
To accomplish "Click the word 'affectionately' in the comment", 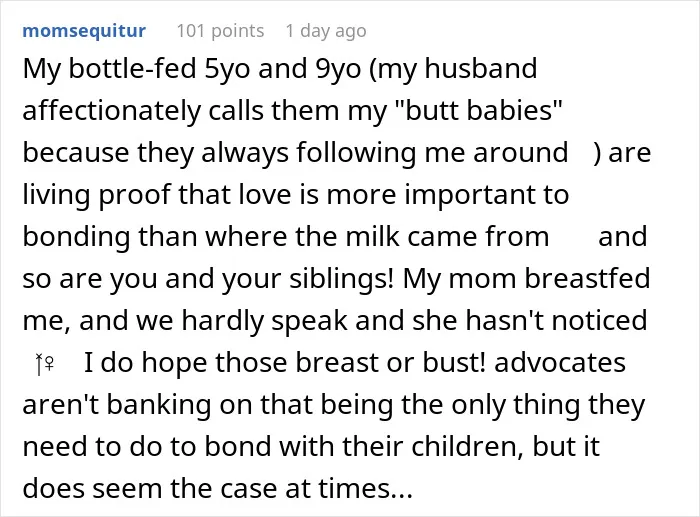I will point(112,110).
